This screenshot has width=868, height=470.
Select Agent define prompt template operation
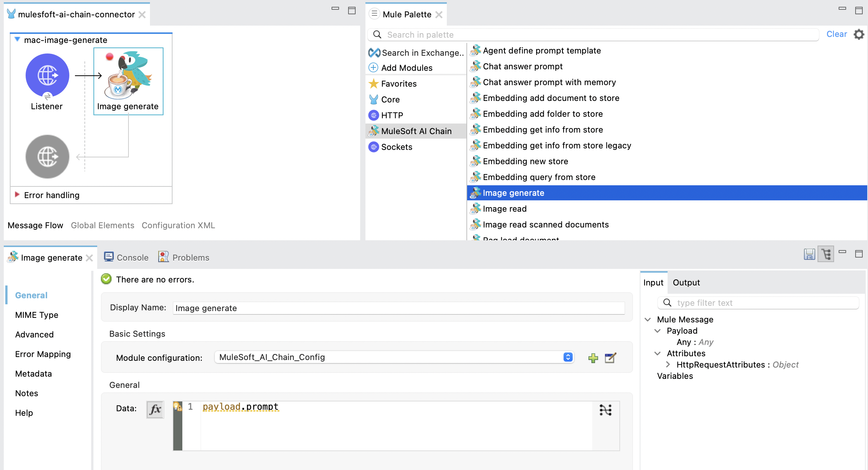[x=535, y=50]
